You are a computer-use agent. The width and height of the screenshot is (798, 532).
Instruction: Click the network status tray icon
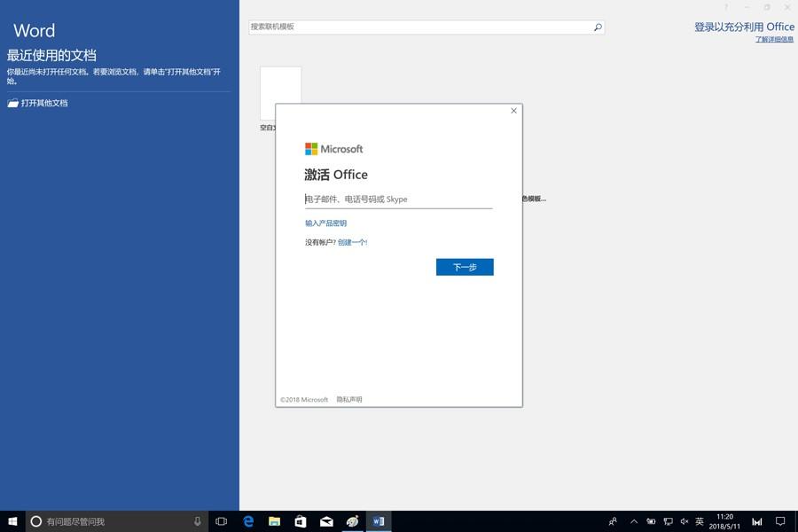coord(669,521)
